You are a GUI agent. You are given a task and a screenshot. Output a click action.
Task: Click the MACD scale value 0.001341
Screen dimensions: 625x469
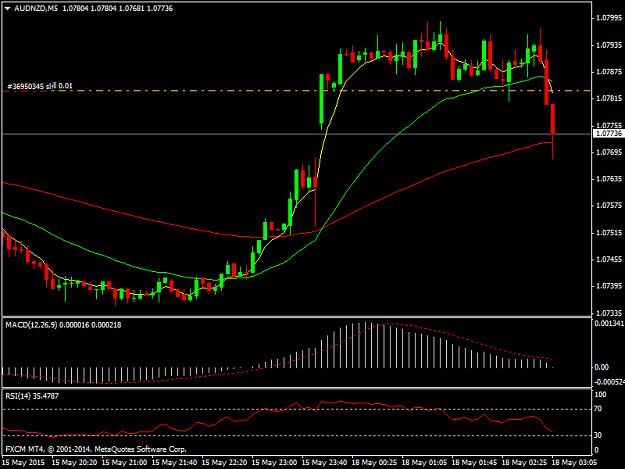609,323
